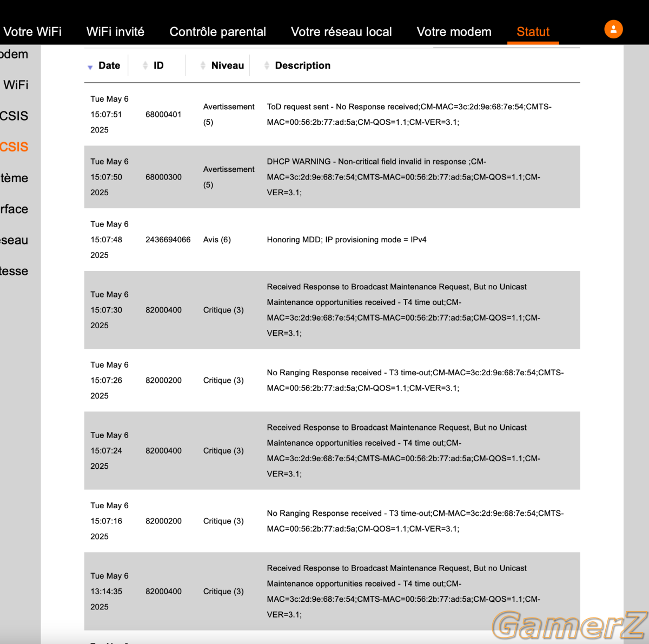Screen dimensions: 649x644
Task: Click the T4 time out description at 15:07:30
Action: (x=403, y=310)
